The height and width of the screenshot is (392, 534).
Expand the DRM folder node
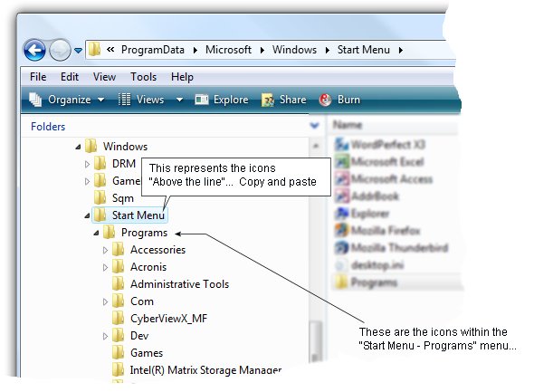tap(87, 164)
